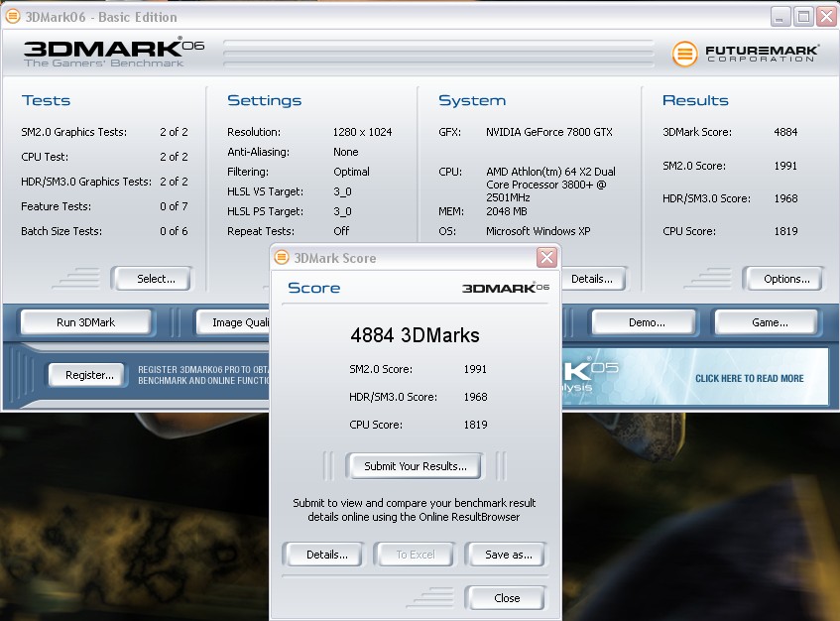Screen dimensions: 840x621
Task: Click 'Microsoft Windows XP' OS value
Action: [x=538, y=231]
